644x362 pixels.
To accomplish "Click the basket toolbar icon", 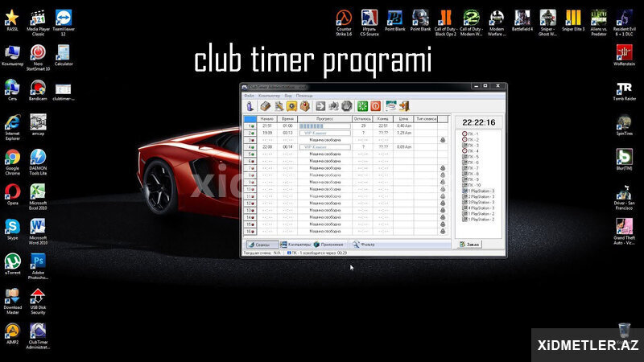I will (305, 106).
